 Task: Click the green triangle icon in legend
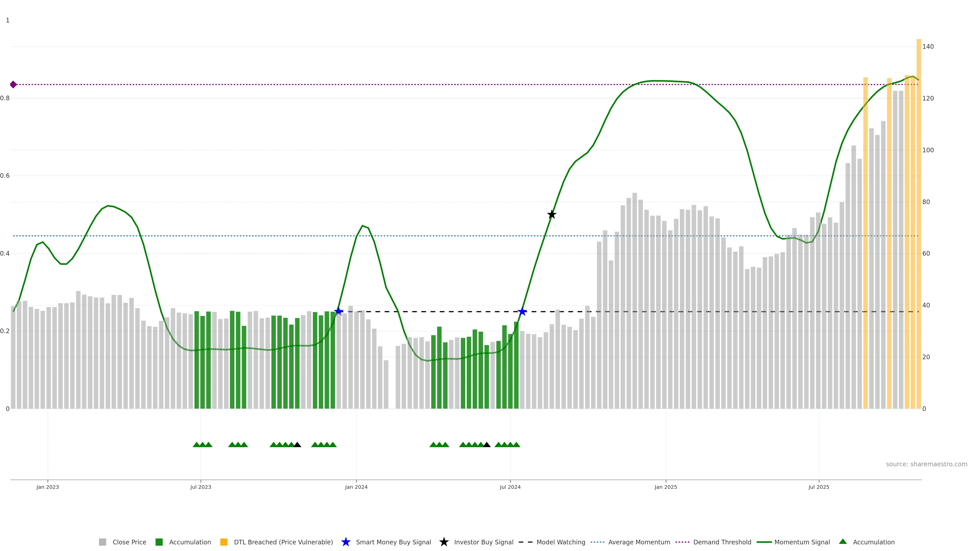pyautogui.click(x=843, y=542)
